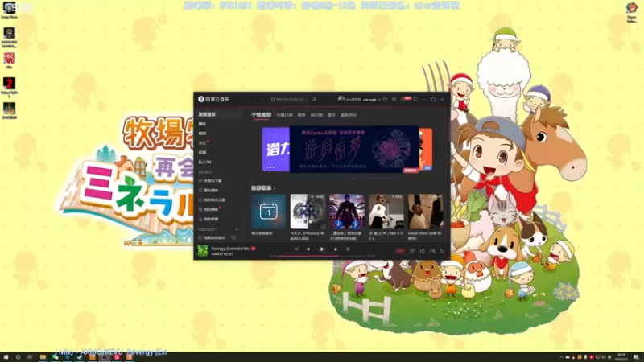Unlike the Ravergy song with the red heart
This screenshot has width=644, height=362.
coord(254,249)
